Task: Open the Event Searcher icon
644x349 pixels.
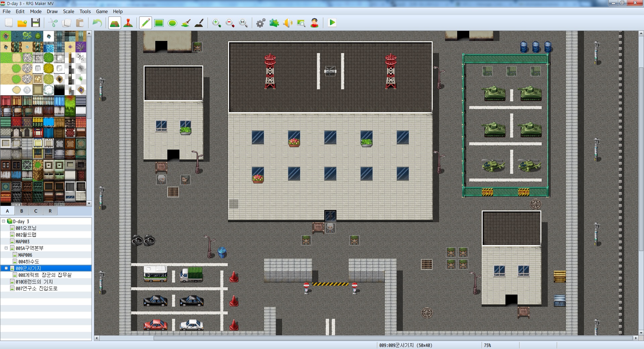Action: [x=301, y=23]
